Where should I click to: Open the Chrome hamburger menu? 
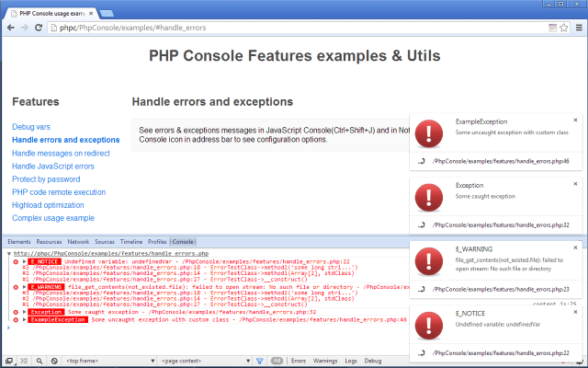coord(579,28)
